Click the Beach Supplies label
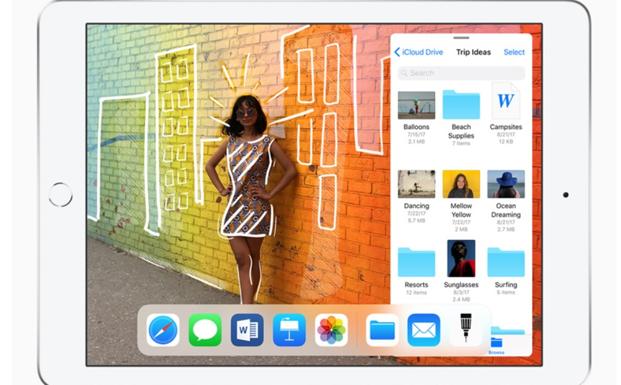This screenshot has height=385, width=621. (461, 131)
